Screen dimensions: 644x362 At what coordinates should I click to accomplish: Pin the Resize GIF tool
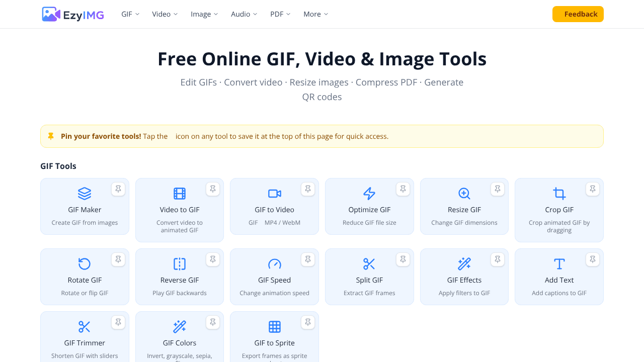coord(498,189)
